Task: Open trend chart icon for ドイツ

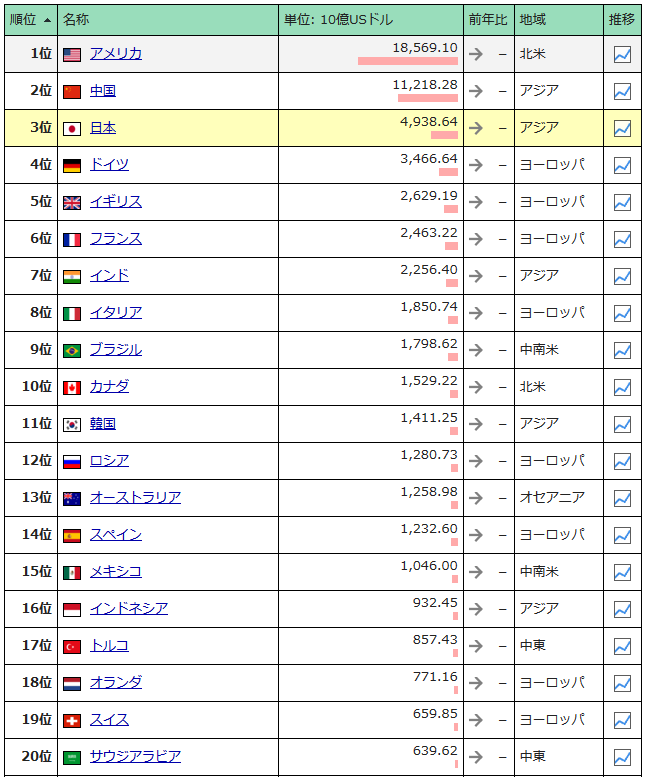Action: tap(622, 166)
